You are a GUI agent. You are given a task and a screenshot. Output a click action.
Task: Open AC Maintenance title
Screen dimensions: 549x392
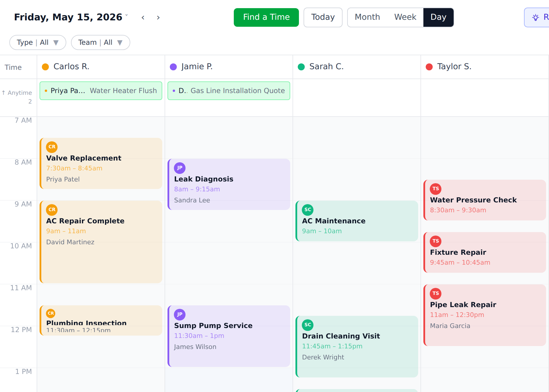coord(334,221)
